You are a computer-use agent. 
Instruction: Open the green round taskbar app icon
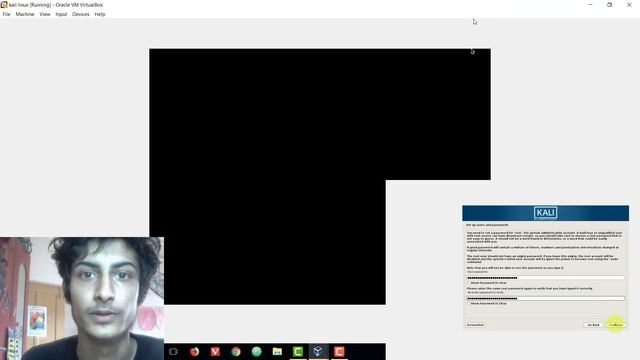click(256, 351)
